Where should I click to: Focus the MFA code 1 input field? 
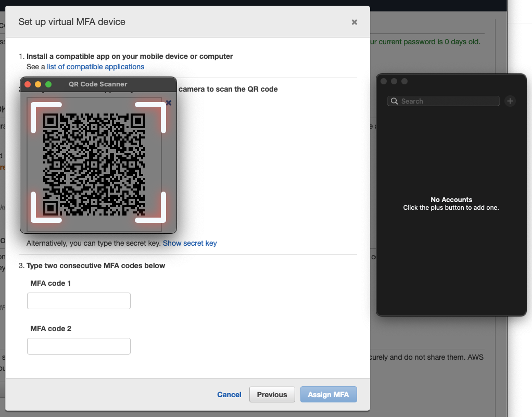[79, 301]
